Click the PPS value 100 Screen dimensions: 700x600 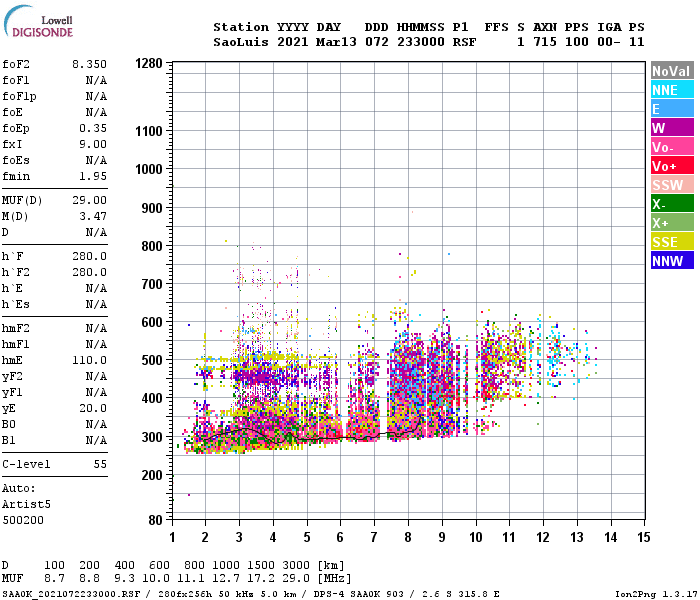(577, 42)
